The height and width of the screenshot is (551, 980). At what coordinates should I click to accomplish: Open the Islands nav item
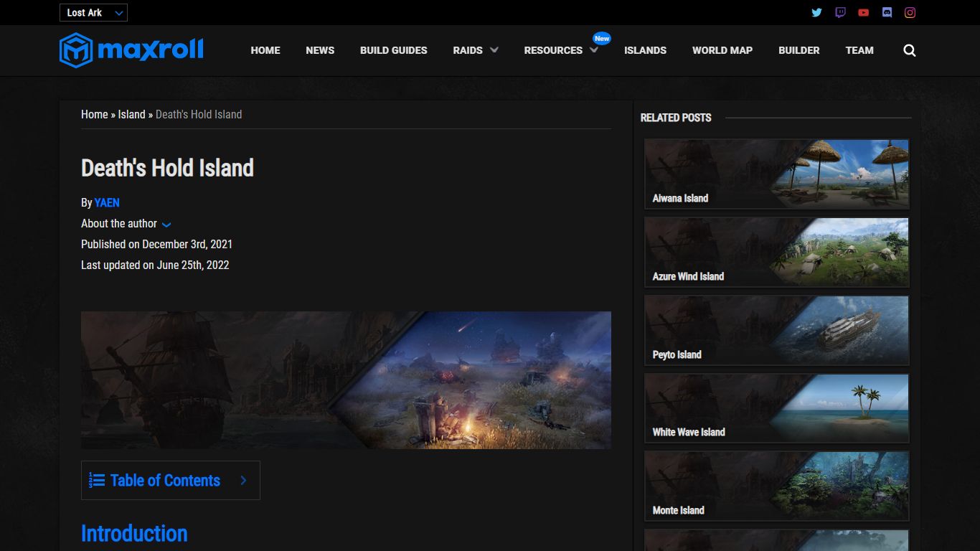point(645,50)
